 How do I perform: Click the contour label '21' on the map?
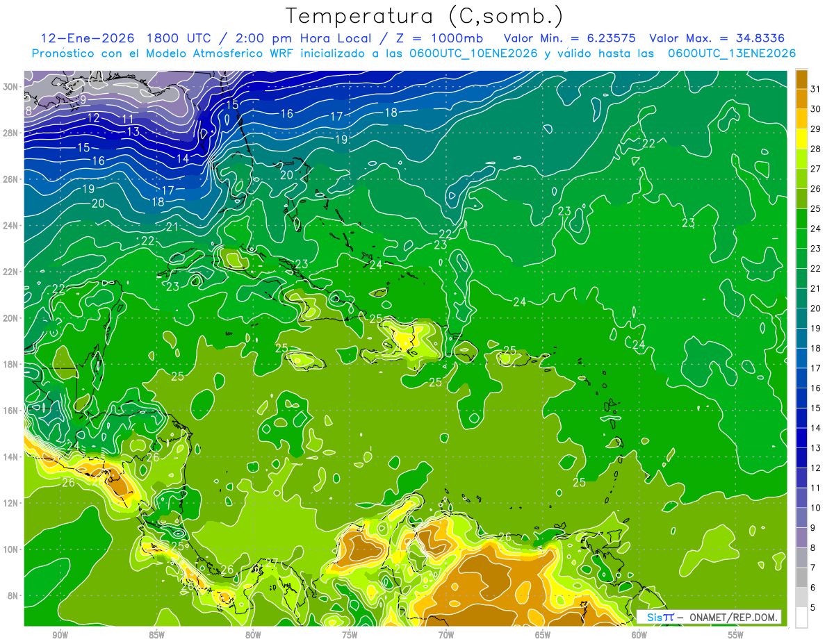click(172, 226)
